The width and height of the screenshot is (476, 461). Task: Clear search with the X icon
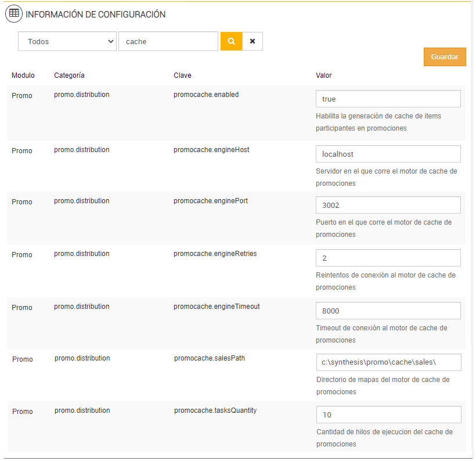[x=253, y=41]
